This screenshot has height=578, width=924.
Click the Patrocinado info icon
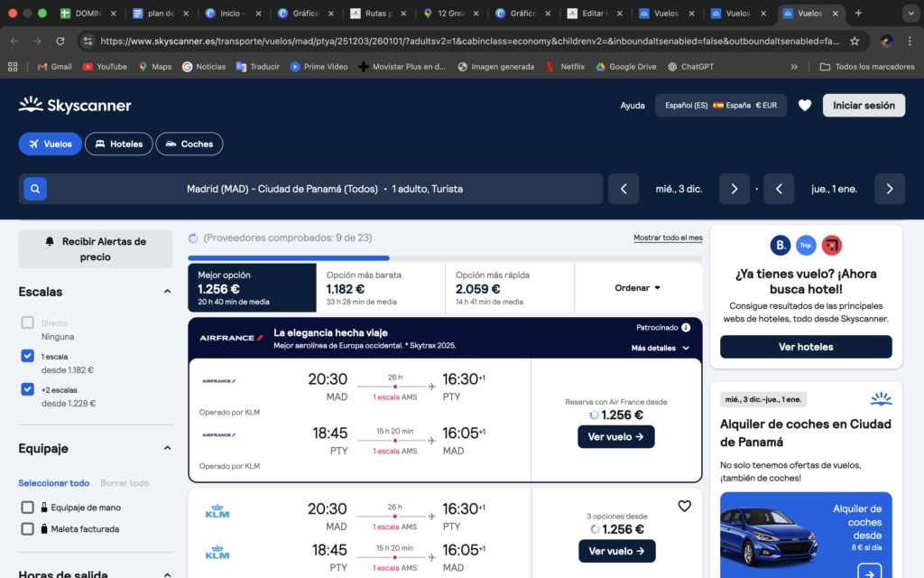(x=686, y=328)
